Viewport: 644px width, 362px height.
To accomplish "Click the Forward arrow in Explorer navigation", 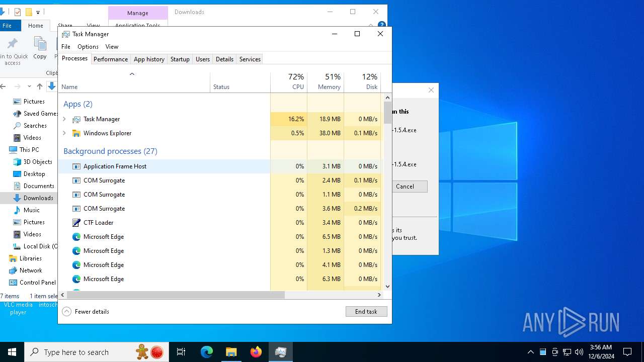I will [x=18, y=86].
